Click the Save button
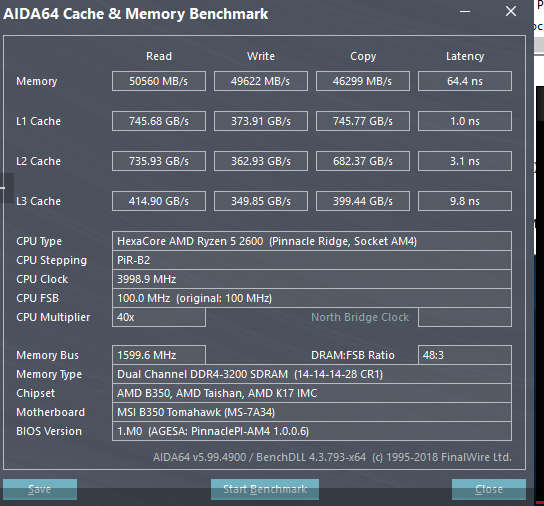The image size is (544, 506). pyautogui.click(x=40, y=489)
